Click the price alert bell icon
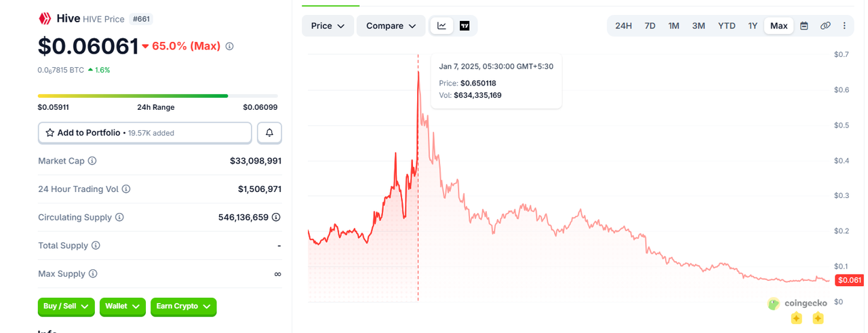 269,133
